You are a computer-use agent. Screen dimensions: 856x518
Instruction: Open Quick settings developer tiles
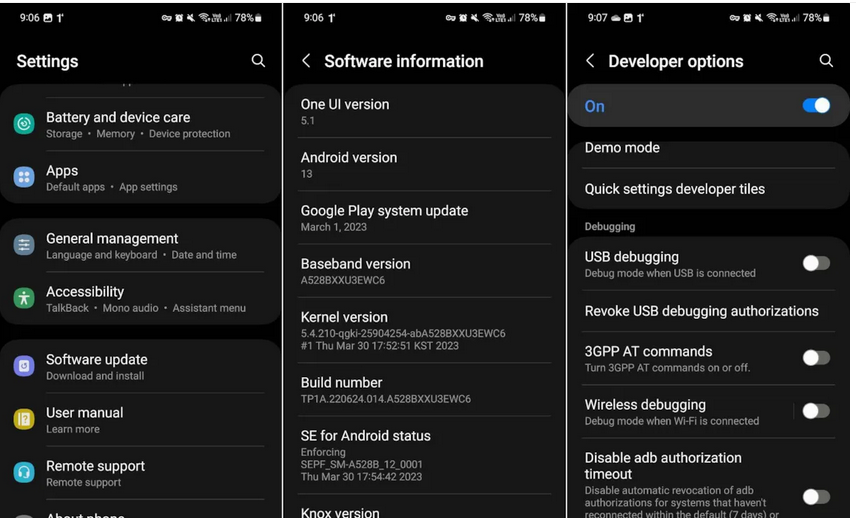click(x=708, y=189)
